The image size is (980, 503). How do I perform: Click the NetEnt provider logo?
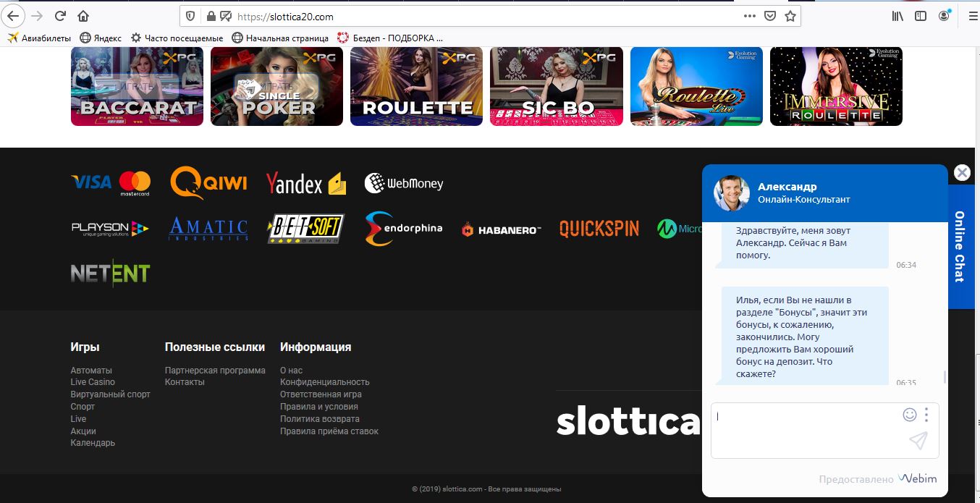pyautogui.click(x=110, y=273)
